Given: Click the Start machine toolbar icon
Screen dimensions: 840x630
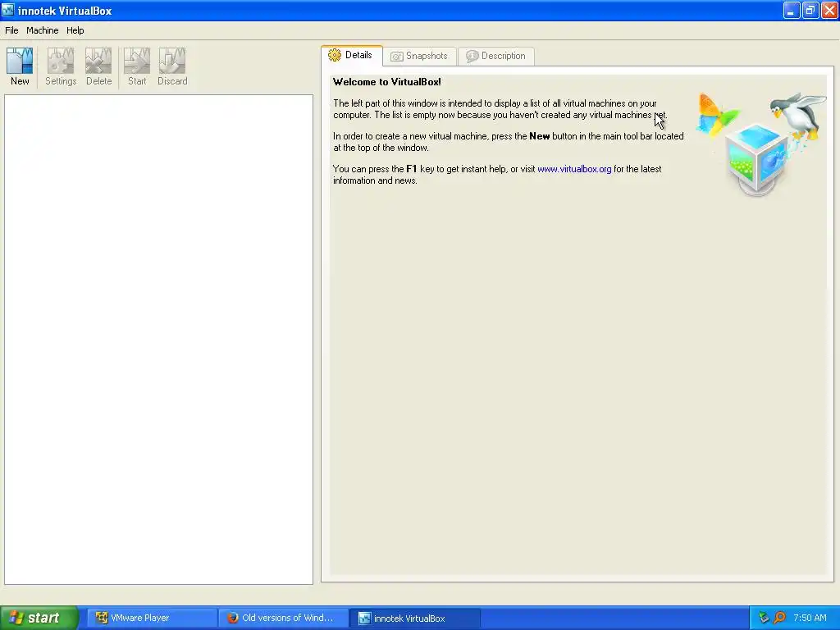Looking at the screenshot, I should pyautogui.click(x=137, y=66).
